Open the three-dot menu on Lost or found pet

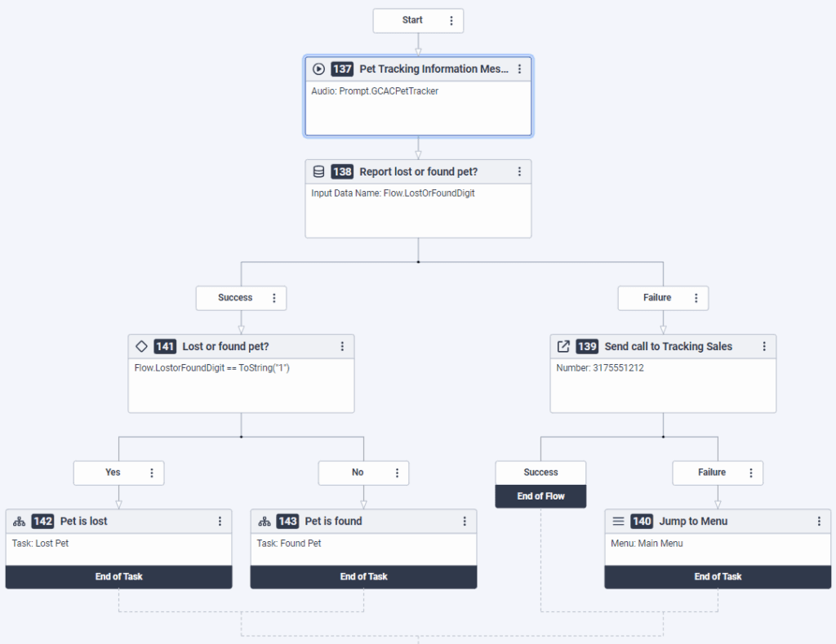[342, 346]
